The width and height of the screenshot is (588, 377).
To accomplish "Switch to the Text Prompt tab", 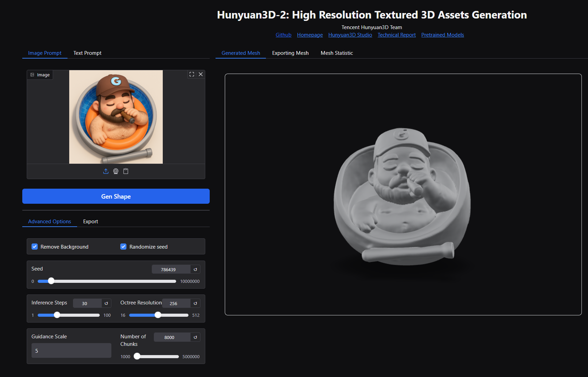I will (87, 53).
